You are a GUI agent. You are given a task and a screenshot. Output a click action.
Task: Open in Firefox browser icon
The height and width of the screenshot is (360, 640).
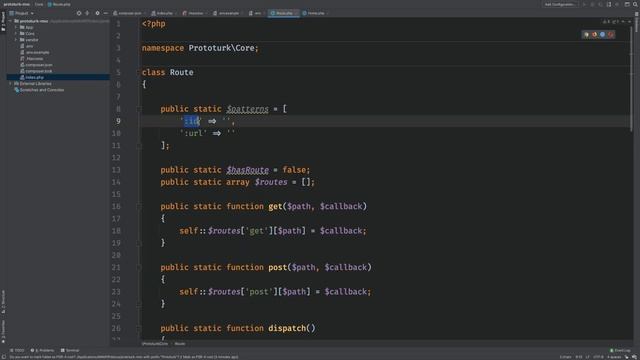tap(595, 35)
